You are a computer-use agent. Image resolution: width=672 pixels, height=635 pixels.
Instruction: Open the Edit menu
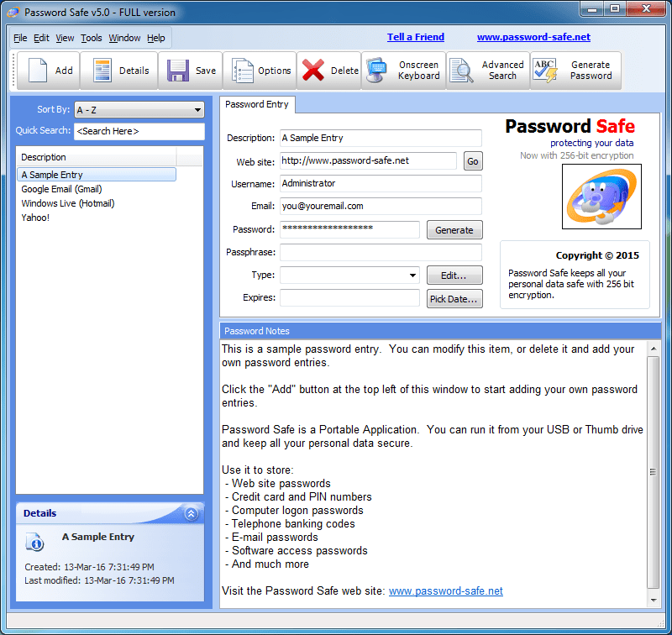pyautogui.click(x=41, y=38)
